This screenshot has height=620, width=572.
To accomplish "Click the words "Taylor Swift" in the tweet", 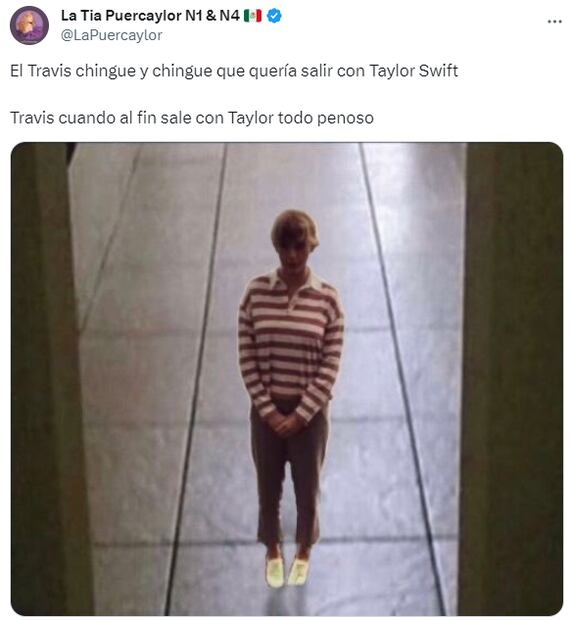I will (413, 71).
